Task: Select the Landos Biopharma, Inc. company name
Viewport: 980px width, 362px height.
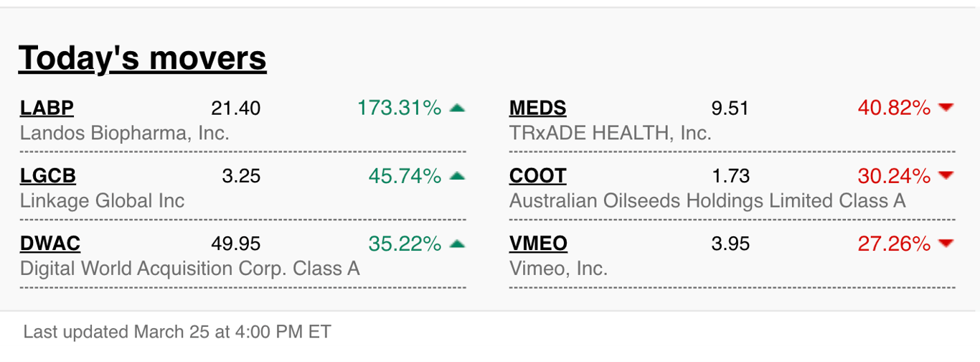Action: [x=125, y=133]
